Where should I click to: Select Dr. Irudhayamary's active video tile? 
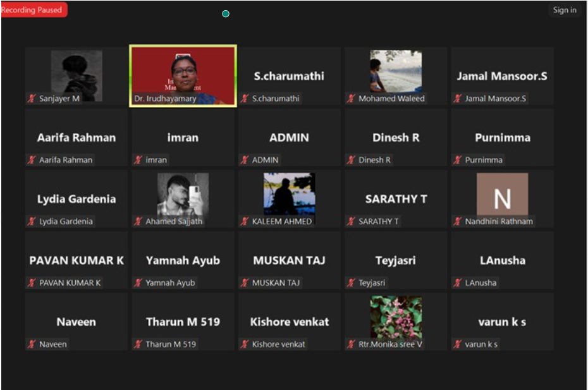pos(183,75)
